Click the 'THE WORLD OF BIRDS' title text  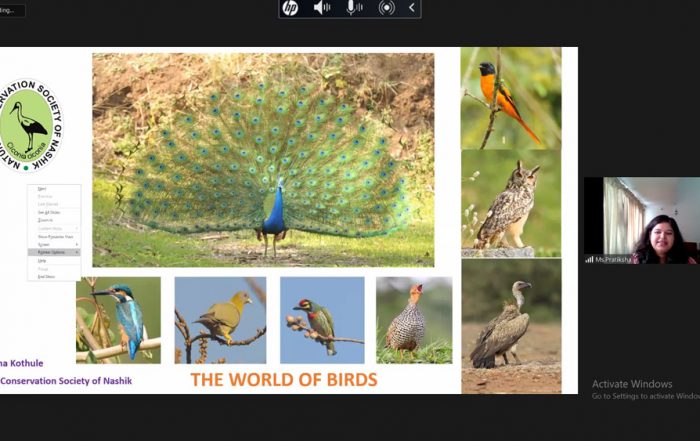[284, 379]
